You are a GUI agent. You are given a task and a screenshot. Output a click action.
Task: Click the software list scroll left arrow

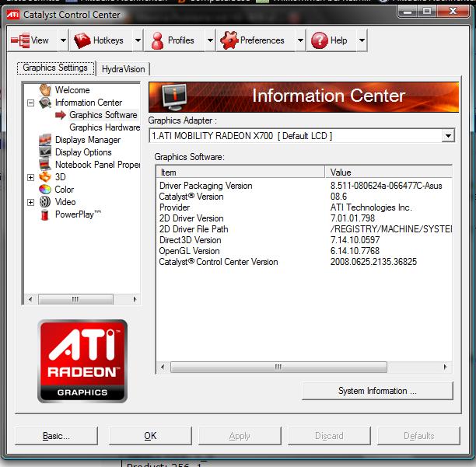click(163, 367)
